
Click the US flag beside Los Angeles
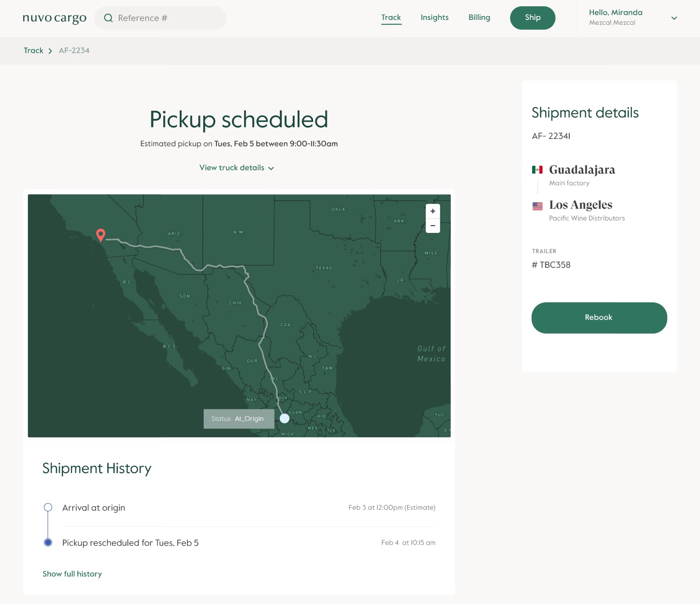(537, 206)
